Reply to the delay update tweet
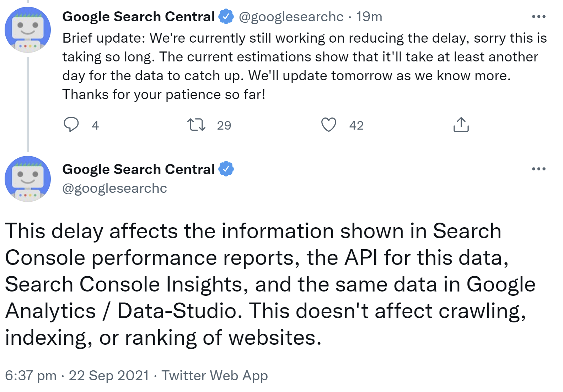Viewport: 563px width, 392px height. coord(72,125)
